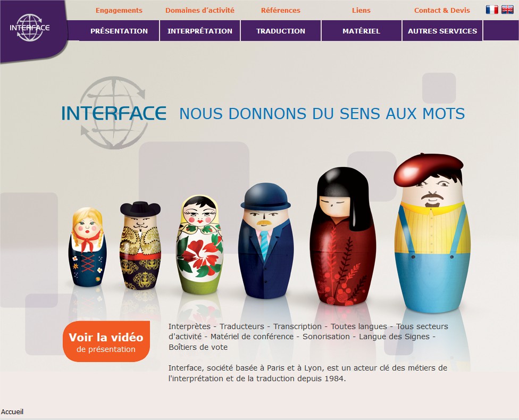Viewport: 519px width, 420px height.
Task: Click the Russian matryoshka doll with flowers
Action: (199, 245)
